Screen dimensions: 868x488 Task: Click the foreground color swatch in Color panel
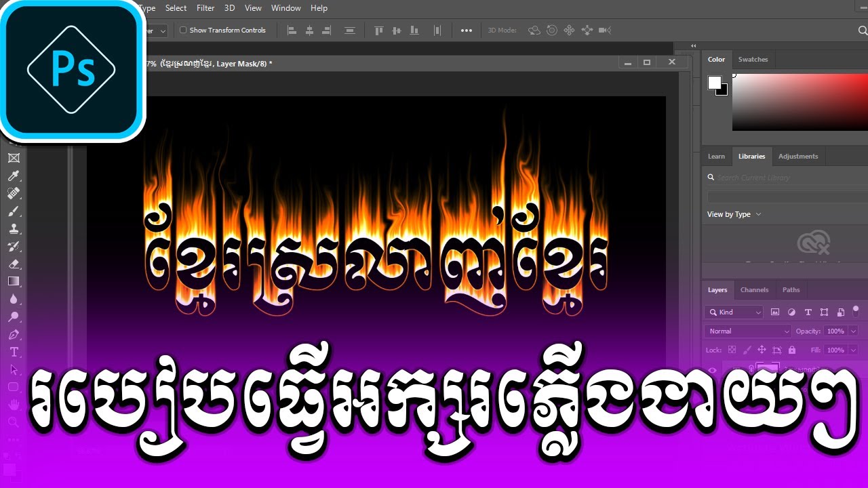pos(715,83)
